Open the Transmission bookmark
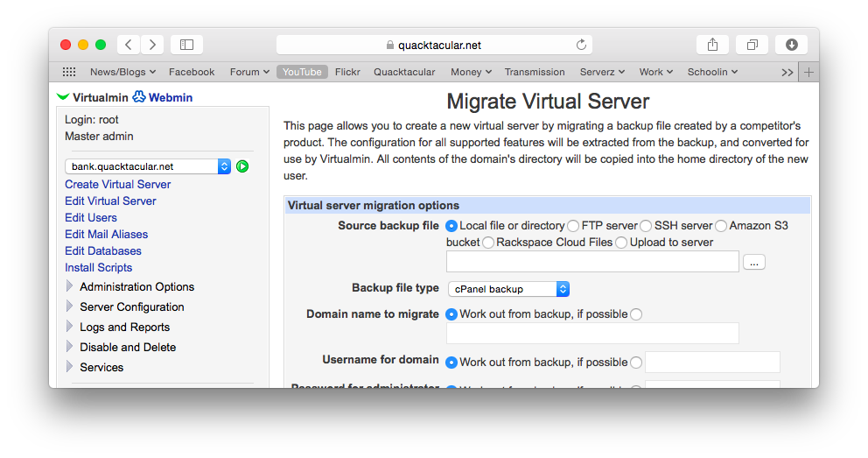The width and height of the screenshot is (868, 458). 535,72
